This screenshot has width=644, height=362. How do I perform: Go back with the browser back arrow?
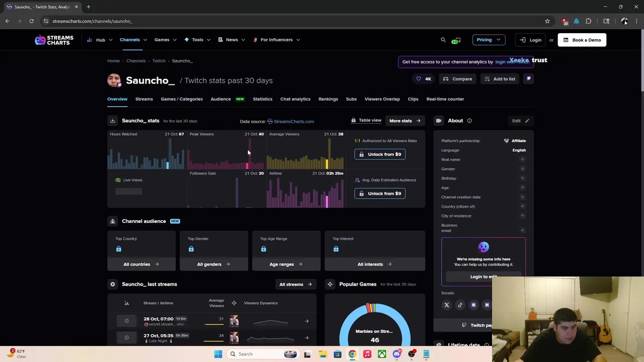point(7,21)
